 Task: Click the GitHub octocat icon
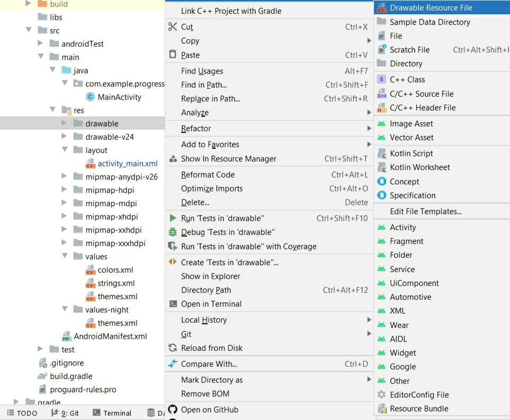tap(173, 409)
